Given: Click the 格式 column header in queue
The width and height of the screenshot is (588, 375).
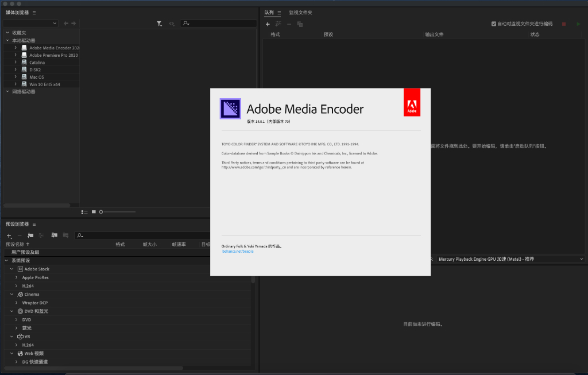Looking at the screenshot, I should (275, 34).
